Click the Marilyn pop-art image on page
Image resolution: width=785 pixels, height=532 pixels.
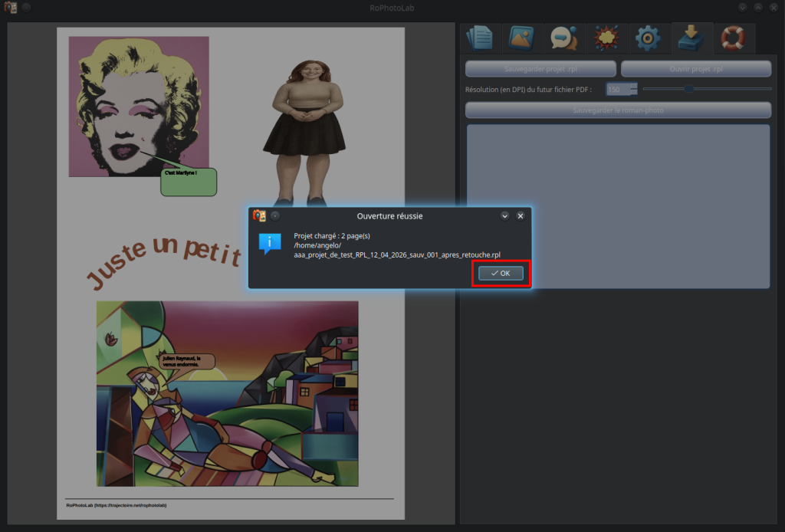pos(139,106)
